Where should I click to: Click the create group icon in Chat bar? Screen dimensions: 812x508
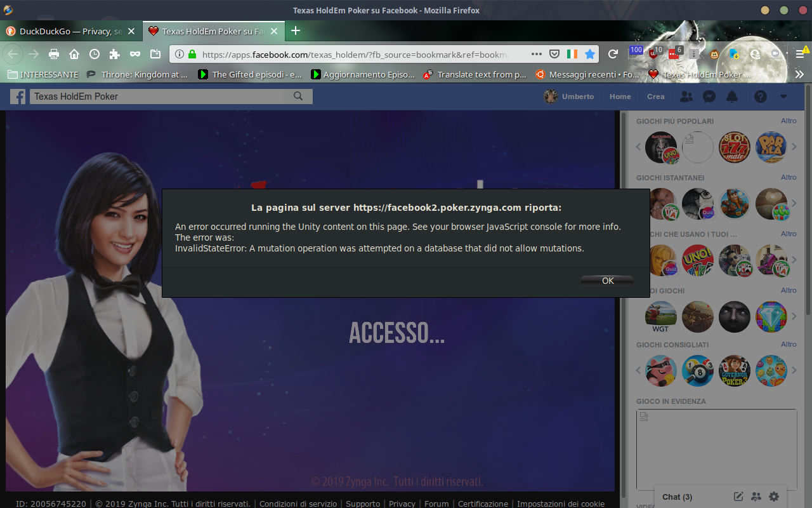coord(756,497)
